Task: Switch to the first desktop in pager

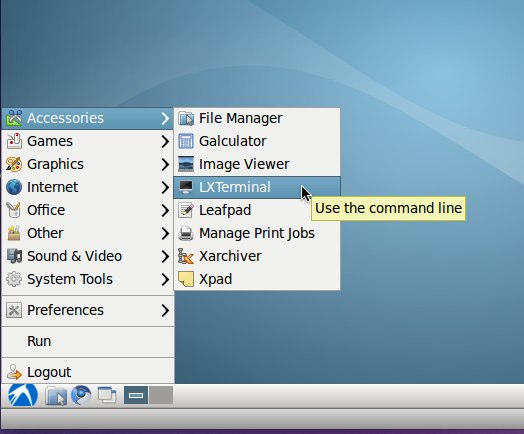Action: pyautogui.click(x=136, y=395)
